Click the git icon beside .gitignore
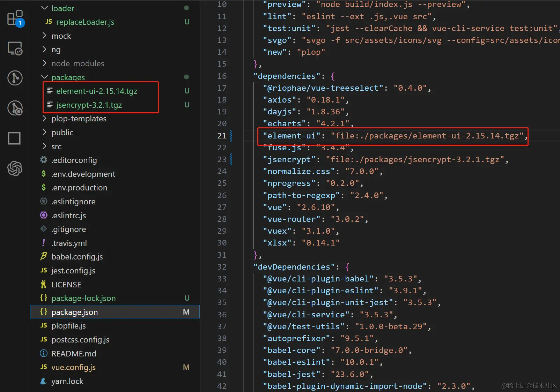This screenshot has width=560, height=392. [x=44, y=229]
